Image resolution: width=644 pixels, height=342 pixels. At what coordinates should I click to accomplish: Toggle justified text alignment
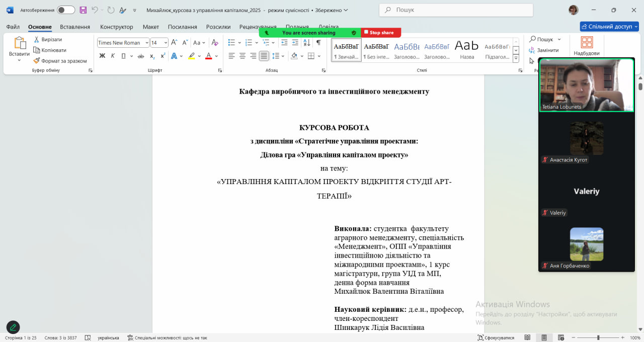(264, 56)
